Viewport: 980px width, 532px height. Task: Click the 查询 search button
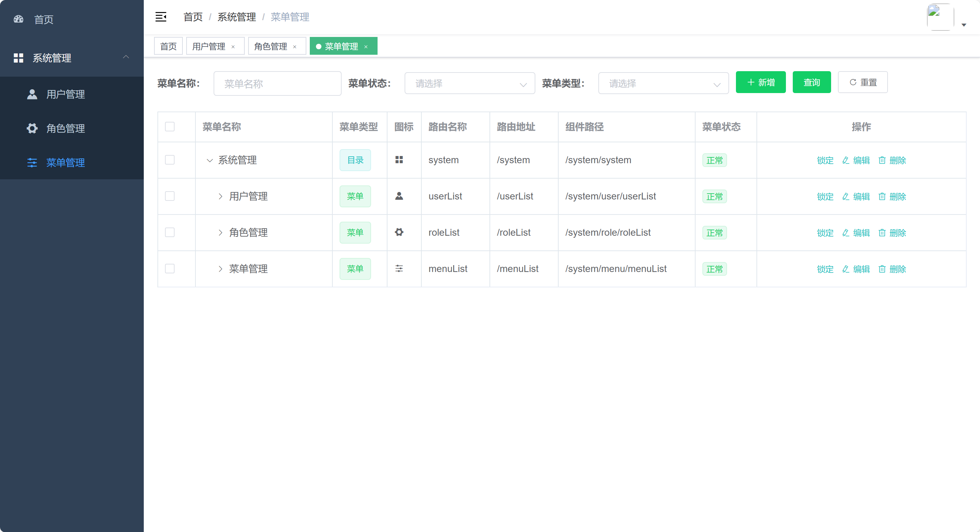pyautogui.click(x=812, y=82)
